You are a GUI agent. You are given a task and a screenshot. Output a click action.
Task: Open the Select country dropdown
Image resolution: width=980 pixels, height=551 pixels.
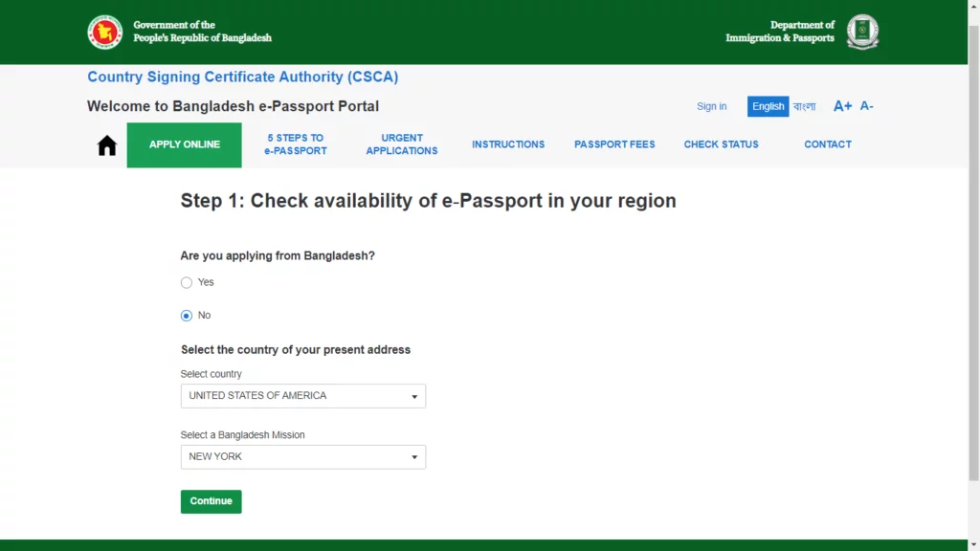[302, 396]
